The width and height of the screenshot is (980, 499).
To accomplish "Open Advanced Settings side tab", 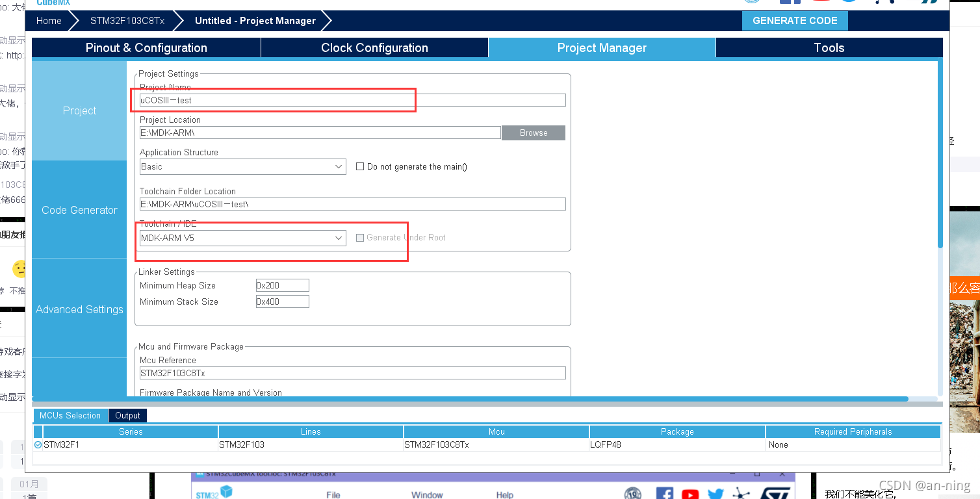I will point(79,309).
